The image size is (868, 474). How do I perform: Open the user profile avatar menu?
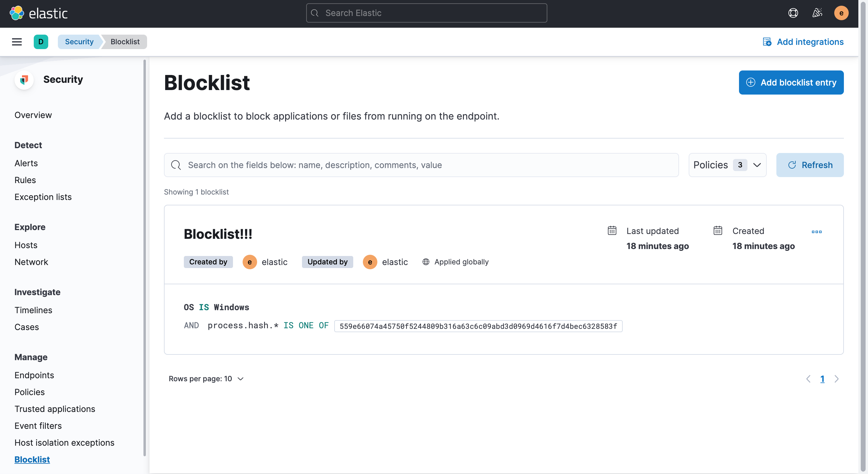tap(841, 13)
